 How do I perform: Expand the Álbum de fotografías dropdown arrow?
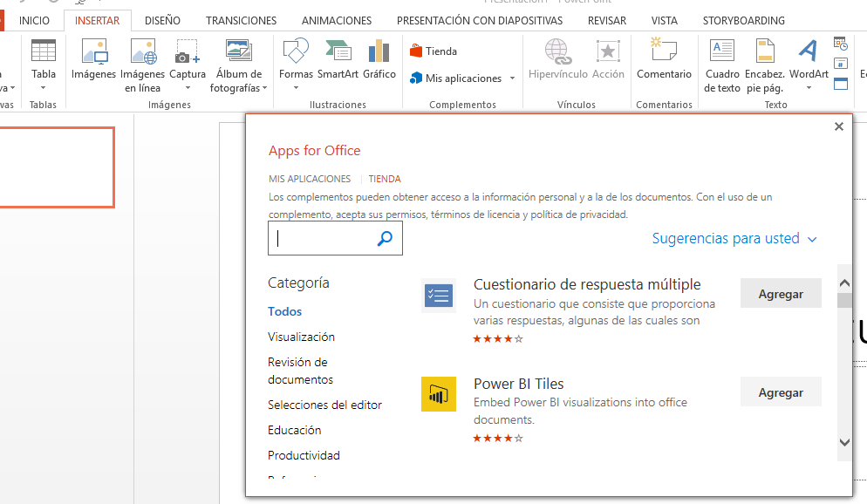click(265, 88)
